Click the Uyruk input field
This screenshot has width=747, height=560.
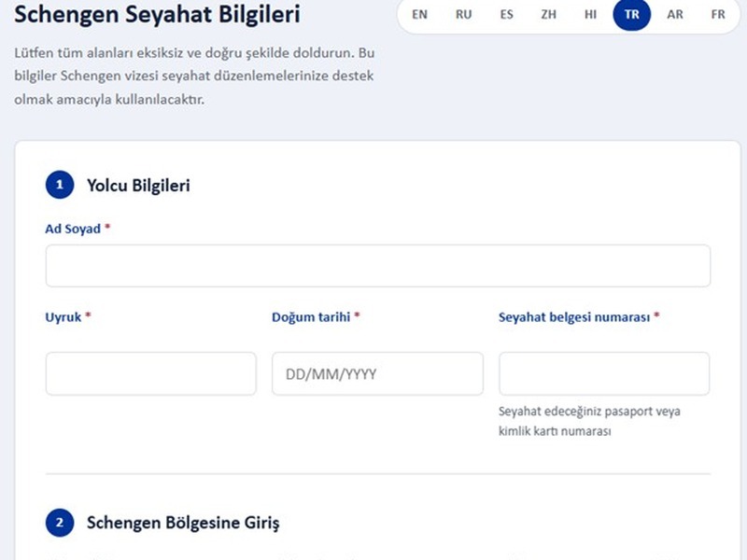[x=150, y=374]
